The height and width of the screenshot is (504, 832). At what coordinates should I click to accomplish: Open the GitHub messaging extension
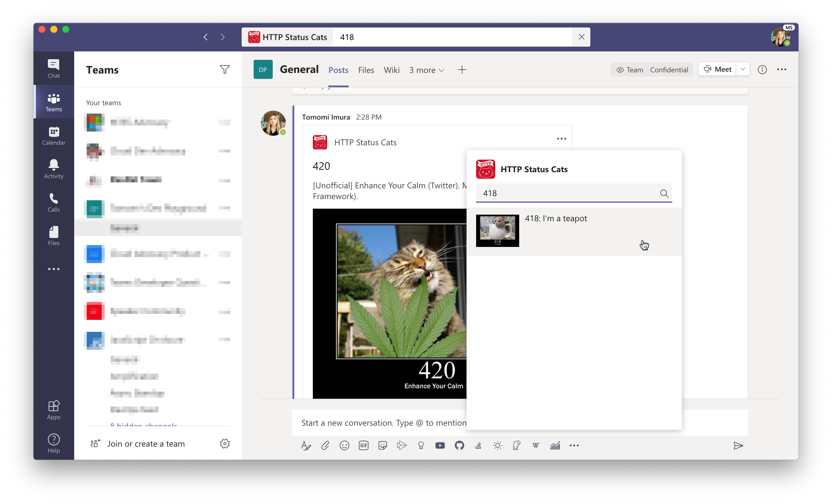(x=459, y=446)
